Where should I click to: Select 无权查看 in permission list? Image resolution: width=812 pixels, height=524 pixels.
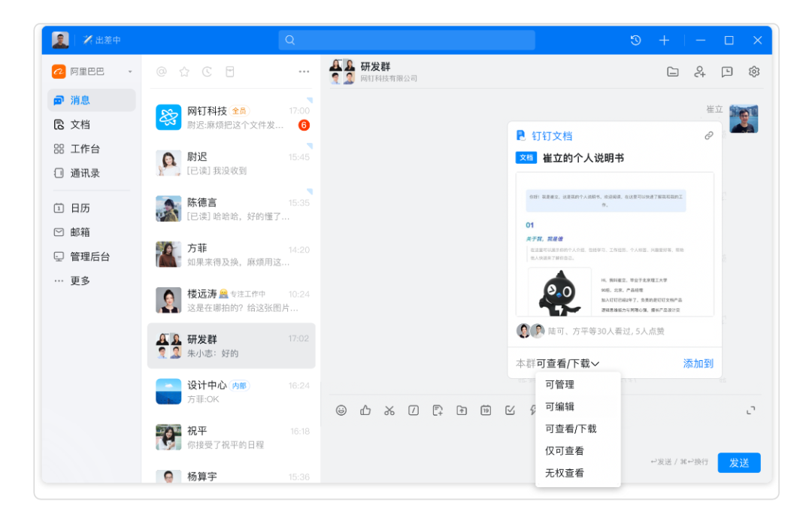565,473
